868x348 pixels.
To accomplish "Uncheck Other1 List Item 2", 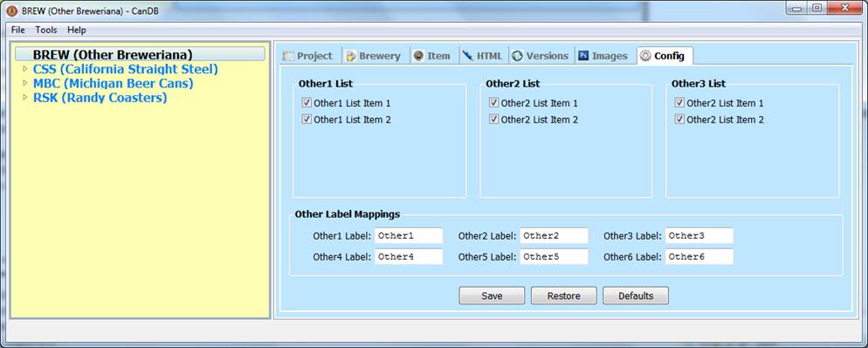I will pyautogui.click(x=307, y=119).
